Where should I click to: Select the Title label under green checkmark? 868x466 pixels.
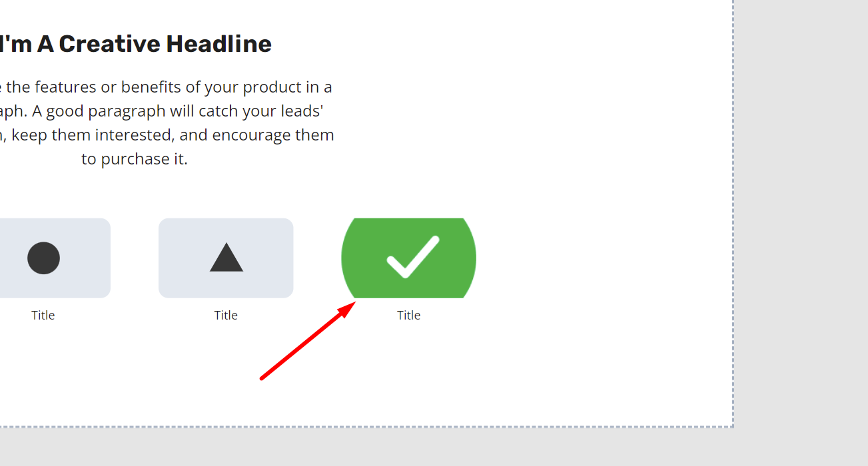(x=408, y=315)
